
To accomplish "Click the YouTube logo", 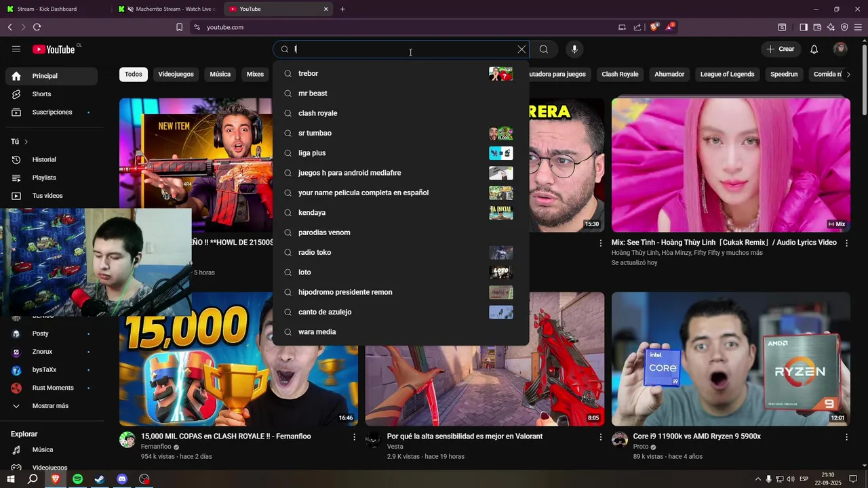I will [54, 49].
